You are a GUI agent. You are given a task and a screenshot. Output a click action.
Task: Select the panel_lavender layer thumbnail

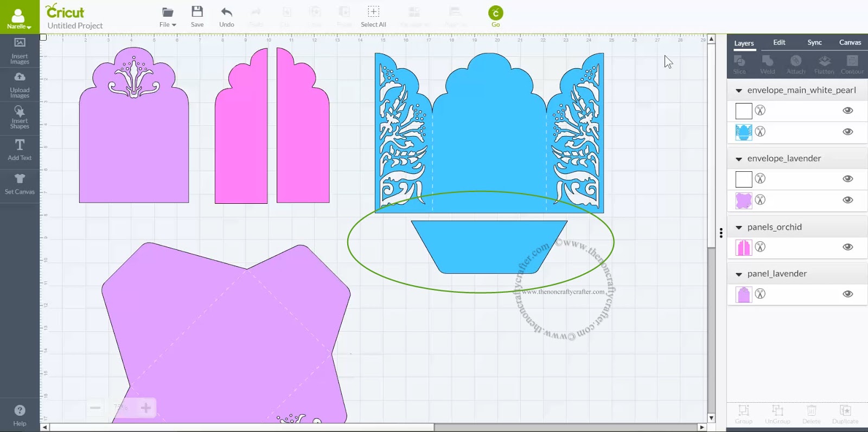pos(744,294)
